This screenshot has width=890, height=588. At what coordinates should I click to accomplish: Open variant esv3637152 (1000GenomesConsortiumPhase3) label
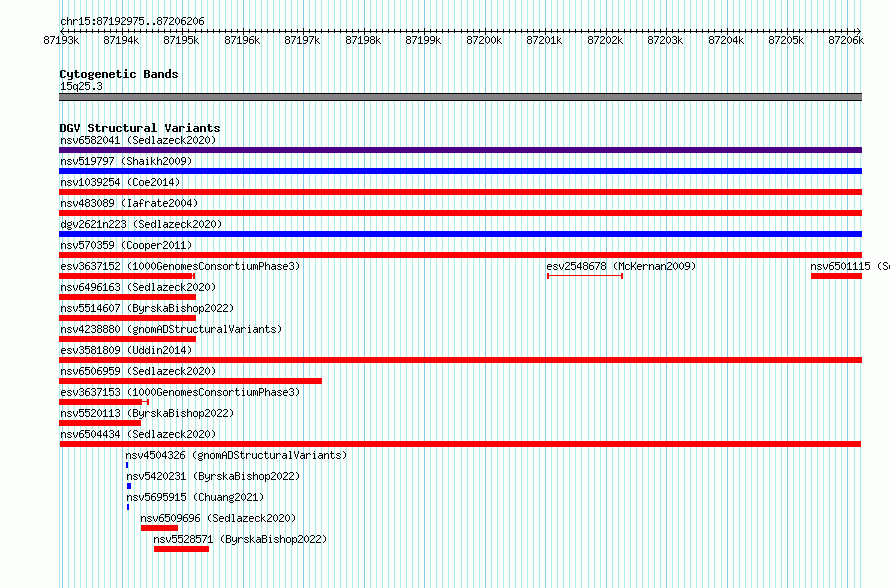click(180, 266)
